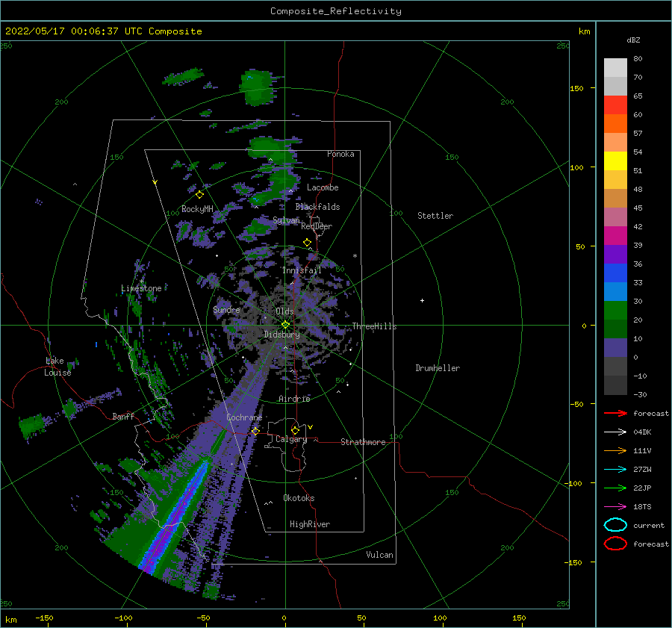Click the magenta 18TS arrow icon
Viewport: 672px width, 628px height.
point(615,507)
